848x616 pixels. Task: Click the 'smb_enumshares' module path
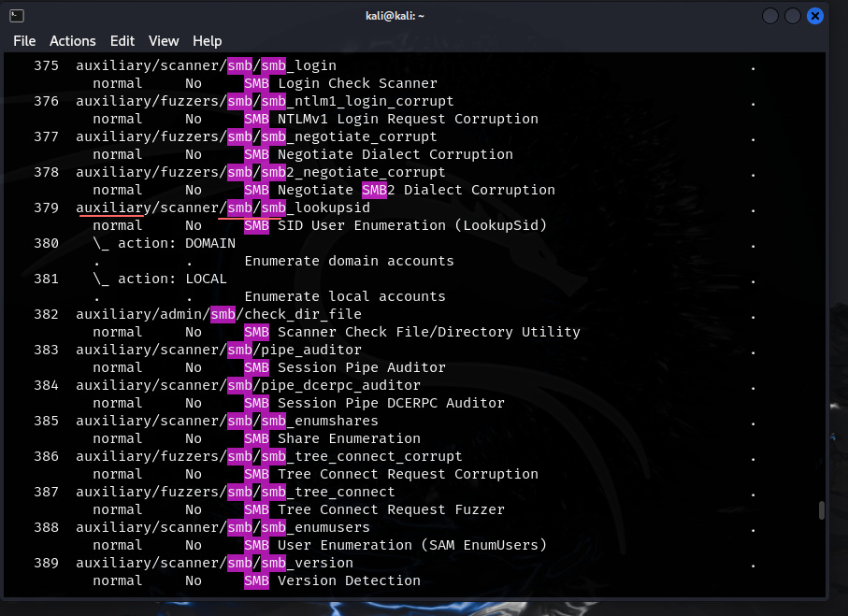[x=227, y=422]
